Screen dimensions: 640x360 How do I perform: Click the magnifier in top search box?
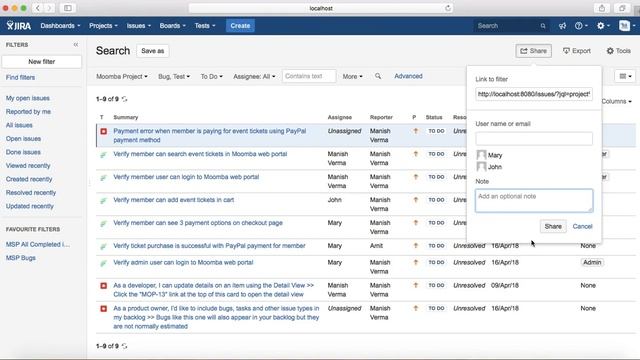[x=542, y=26]
